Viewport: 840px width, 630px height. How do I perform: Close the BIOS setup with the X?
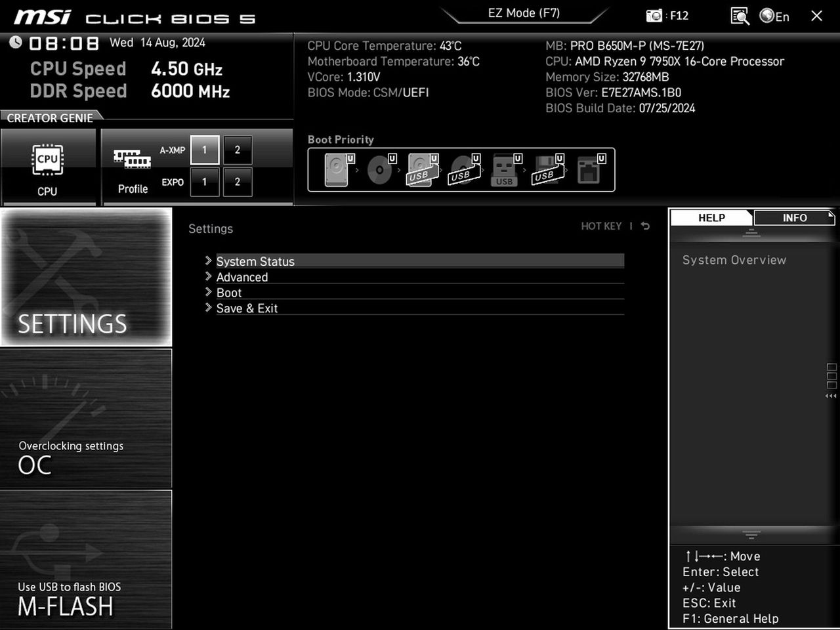click(816, 16)
